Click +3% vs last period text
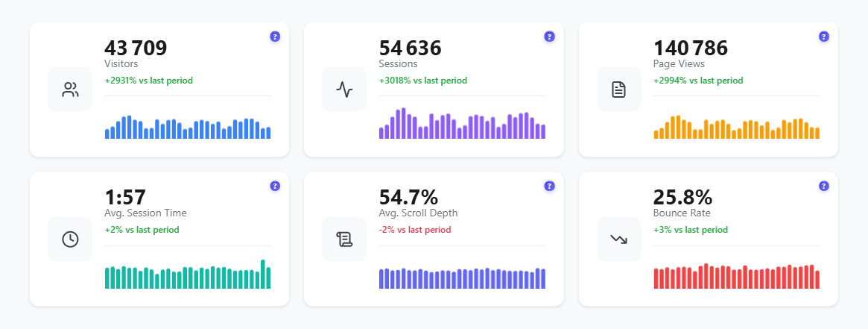Image resolution: width=868 pixels, height=329 pixels. point(691,229)
